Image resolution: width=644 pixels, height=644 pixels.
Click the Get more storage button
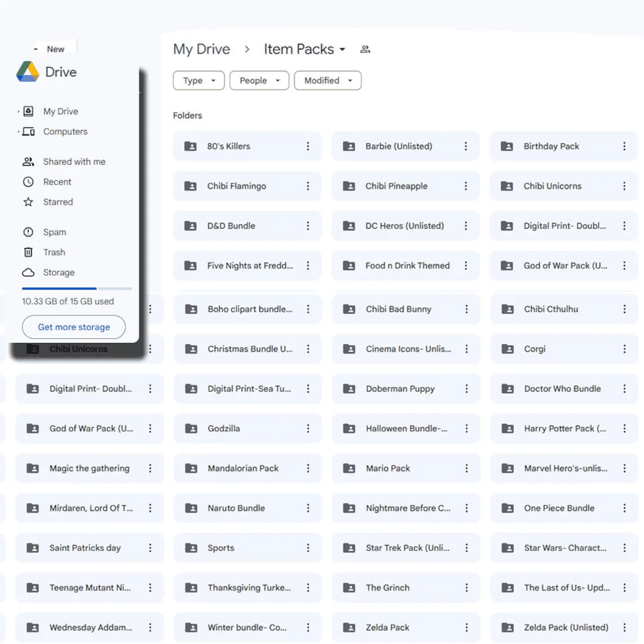[74, 327]
